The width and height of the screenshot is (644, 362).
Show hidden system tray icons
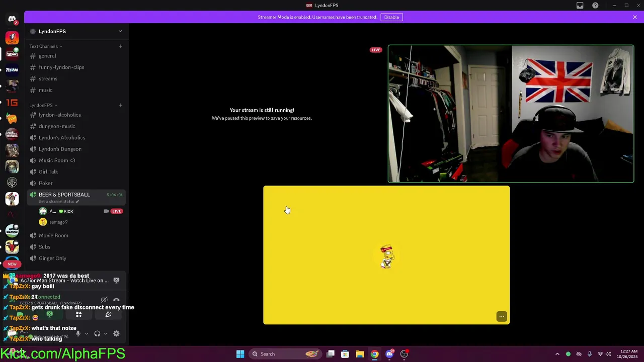557,354
